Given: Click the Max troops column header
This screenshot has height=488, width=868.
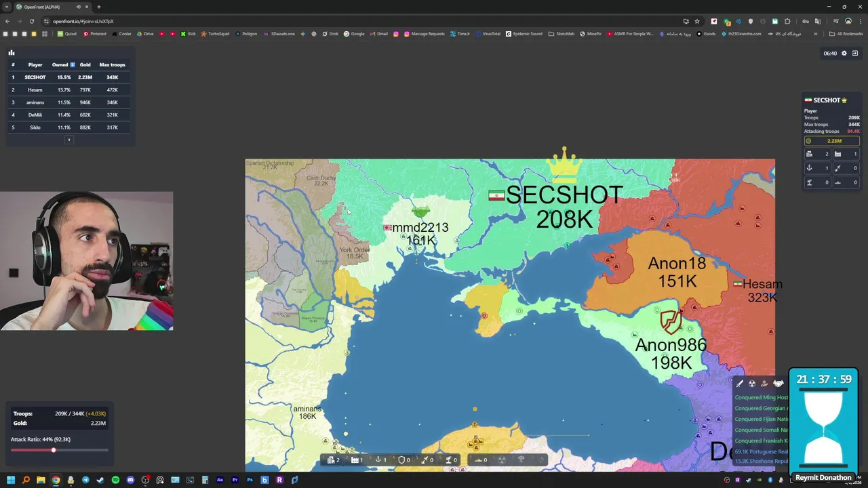Looking at the screenshot, I should [x=113, y=65].
